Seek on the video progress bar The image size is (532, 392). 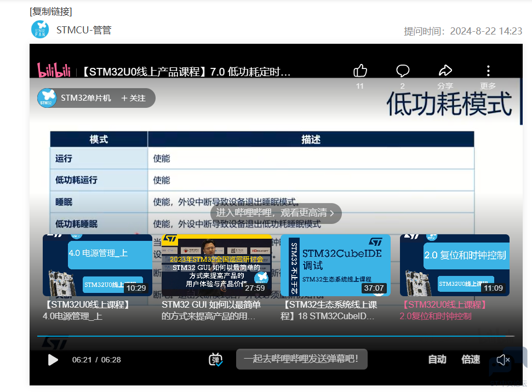pyautogui.click(x=276, y=336)
